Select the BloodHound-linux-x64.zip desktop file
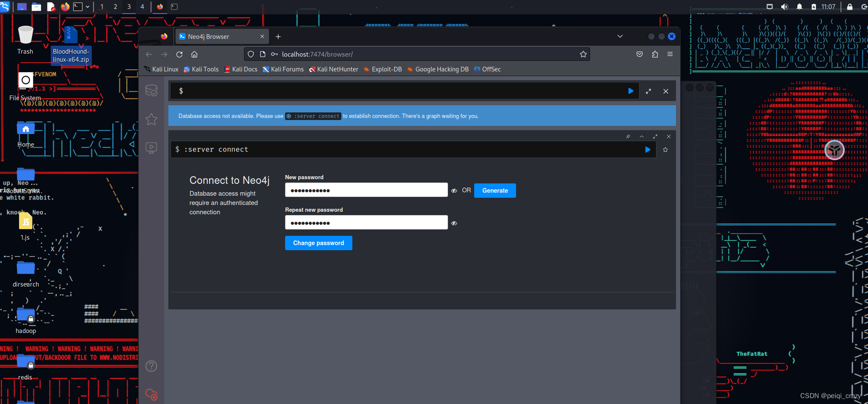The width and height of the screenshot is (868, 404). pos(71,45)
